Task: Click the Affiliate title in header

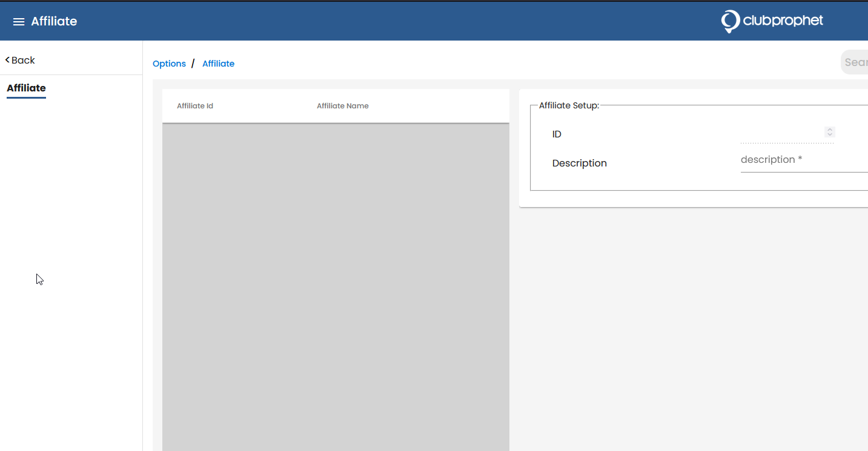Action: point(54,22)
